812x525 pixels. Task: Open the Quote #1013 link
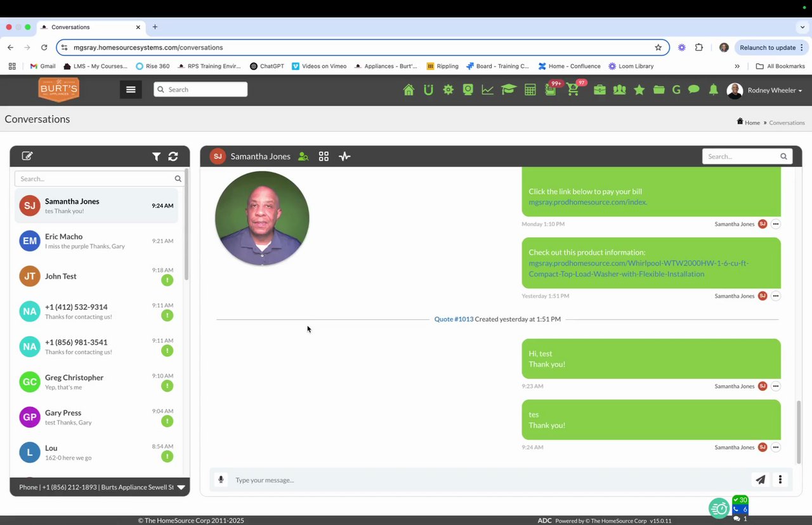pyautogui.click(x=454, y=319)
